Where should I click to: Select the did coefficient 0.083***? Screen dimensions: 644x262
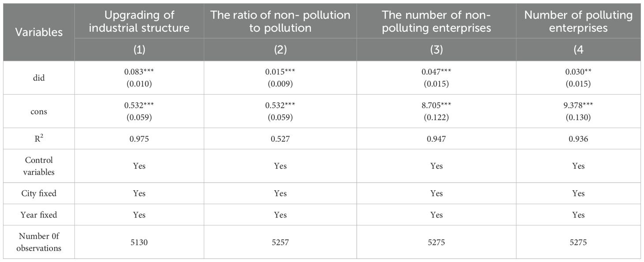click(139, 72)
